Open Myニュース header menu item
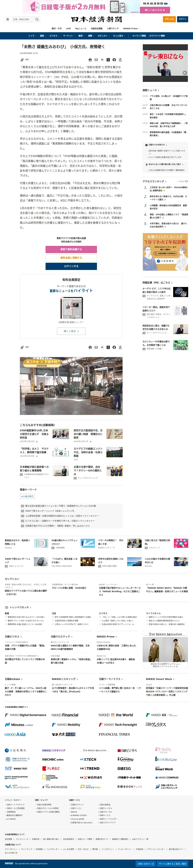This screenshot has height=868, width=193. coord(81,29)
